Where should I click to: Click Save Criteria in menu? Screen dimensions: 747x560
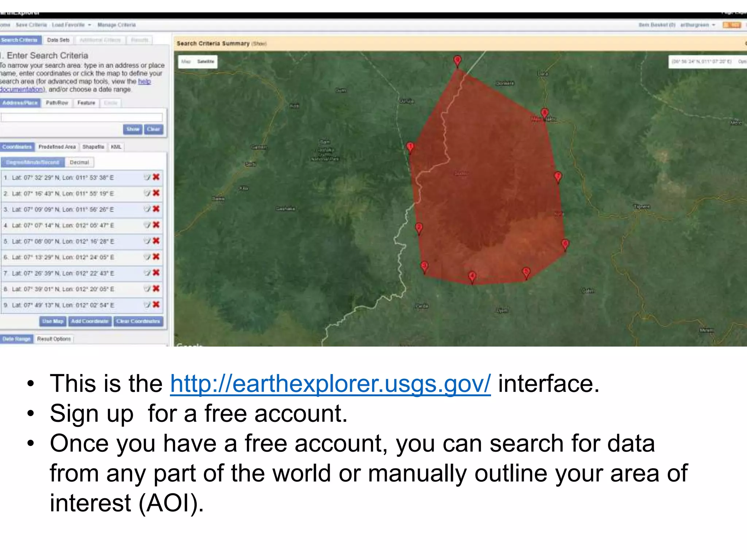pos(31,25)
